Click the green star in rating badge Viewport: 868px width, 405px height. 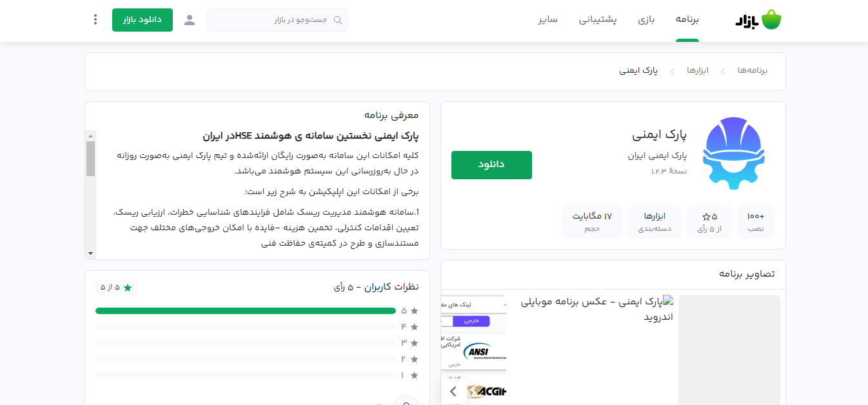coord(128,288)
